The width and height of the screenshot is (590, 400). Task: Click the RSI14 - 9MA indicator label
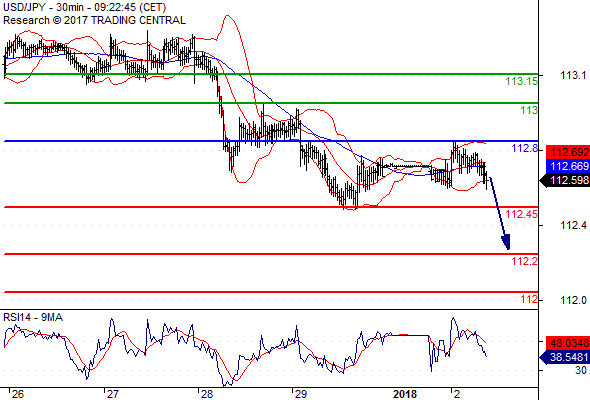pyautogui.click(x=33, y=318)
